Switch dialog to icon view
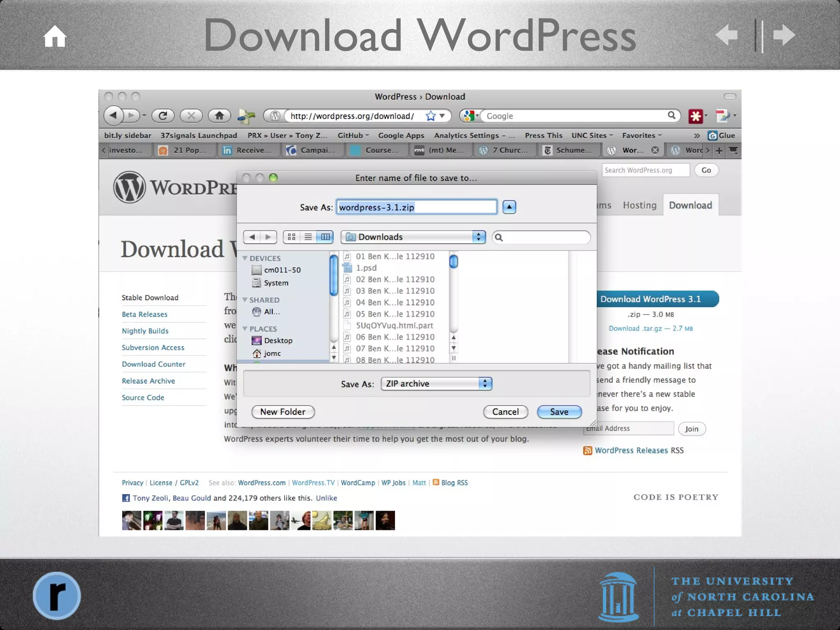This screenshot has height=630, width=840. (292, 237)
